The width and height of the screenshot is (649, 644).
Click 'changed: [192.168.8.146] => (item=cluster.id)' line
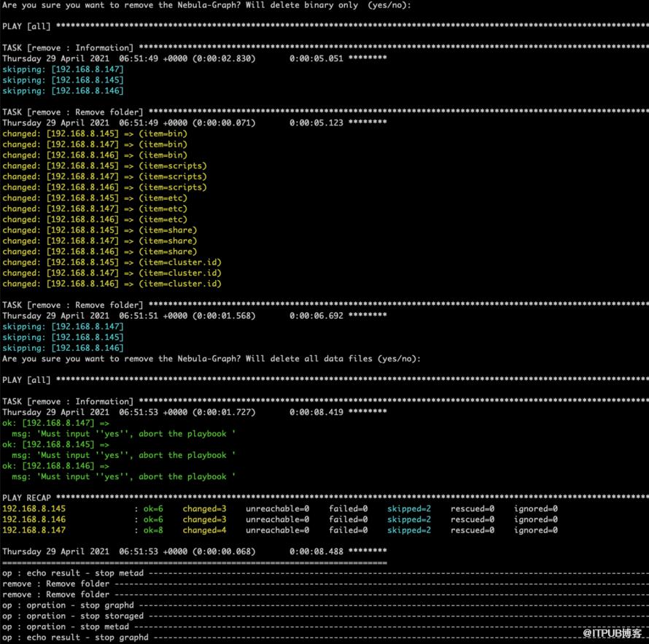tap(112, 284)
